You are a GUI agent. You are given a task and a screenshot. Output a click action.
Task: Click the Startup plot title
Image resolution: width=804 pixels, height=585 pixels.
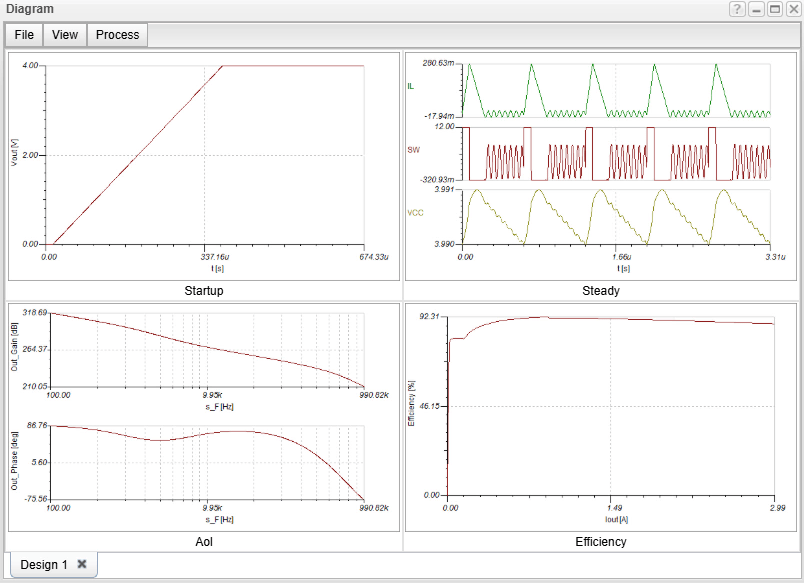pyautogui.click(x=202, y=291)
